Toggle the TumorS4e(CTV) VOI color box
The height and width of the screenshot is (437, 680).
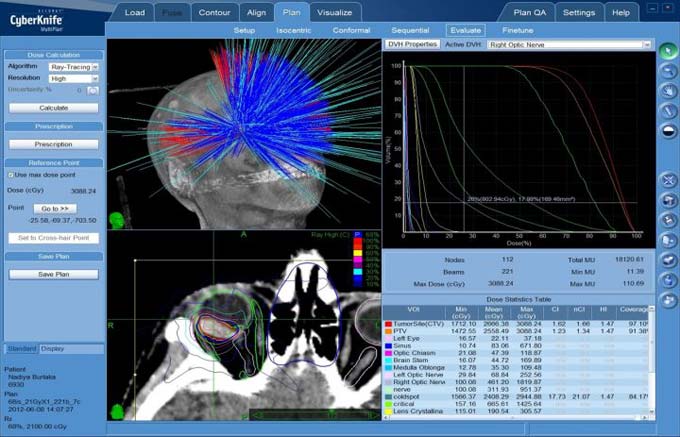387,324
